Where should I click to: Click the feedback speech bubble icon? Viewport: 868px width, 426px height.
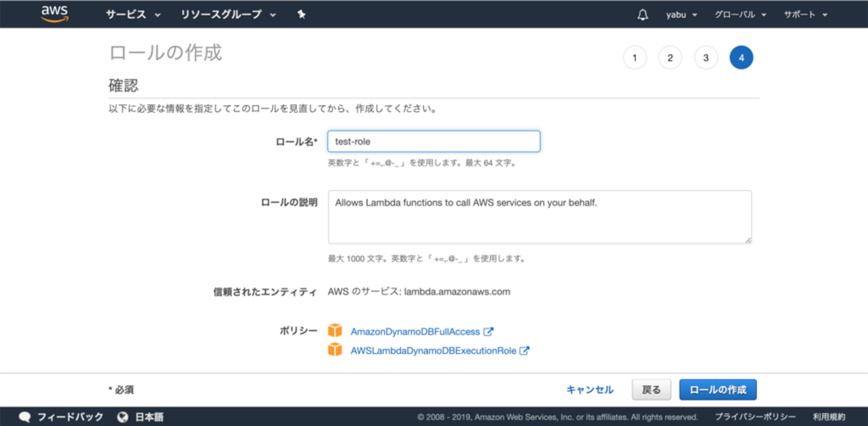25,417
